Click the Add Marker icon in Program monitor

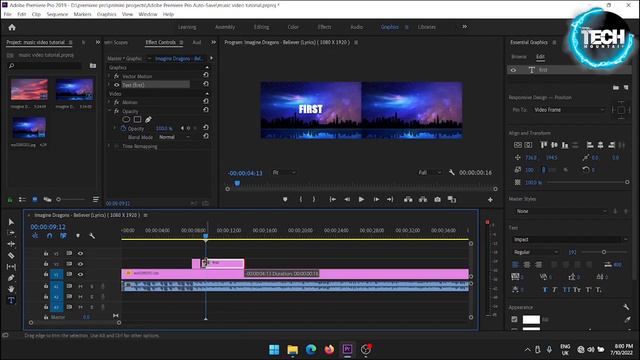click(x=285, y=200)
